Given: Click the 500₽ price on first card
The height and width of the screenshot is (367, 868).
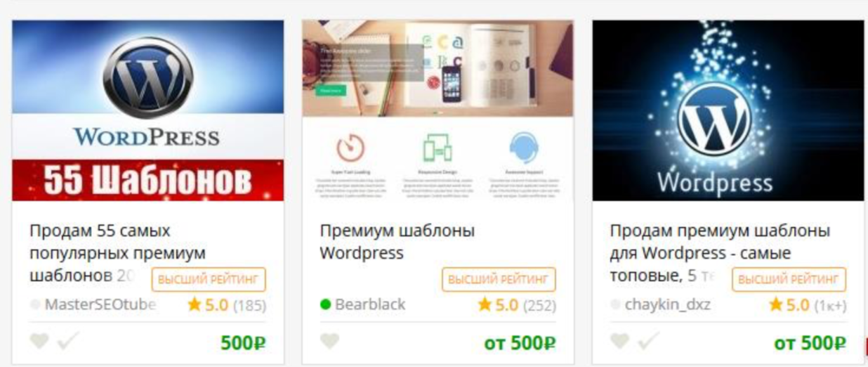Looking at the screenshot, I should pos(243,343).
